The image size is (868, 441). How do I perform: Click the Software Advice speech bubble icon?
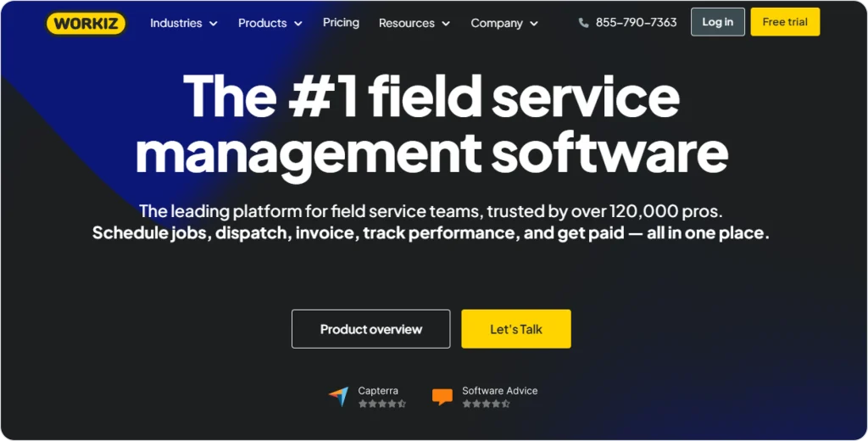coord(442,396)
